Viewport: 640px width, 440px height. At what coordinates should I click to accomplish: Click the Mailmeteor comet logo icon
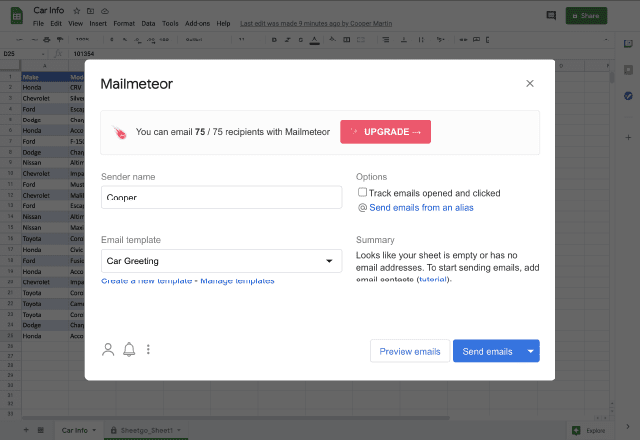[120, 132]
